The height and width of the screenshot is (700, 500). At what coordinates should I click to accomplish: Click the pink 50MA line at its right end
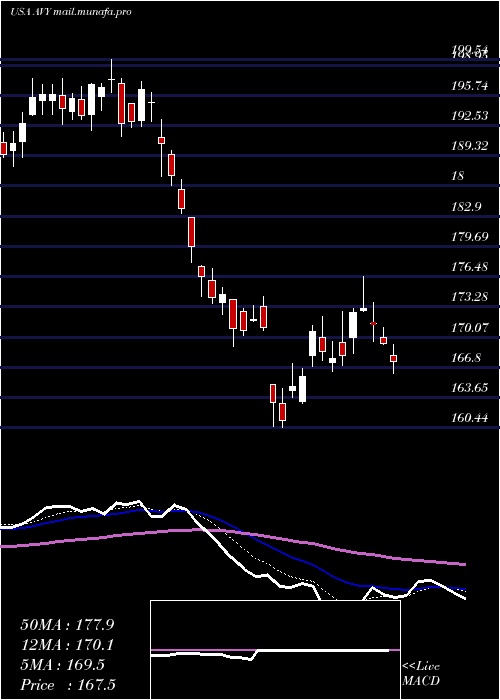click(462, 564)
